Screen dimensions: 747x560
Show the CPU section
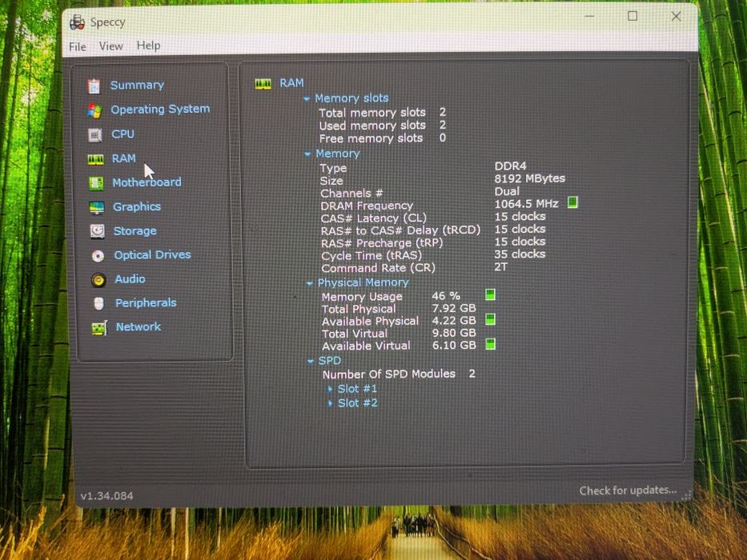(x=123, y=134)
